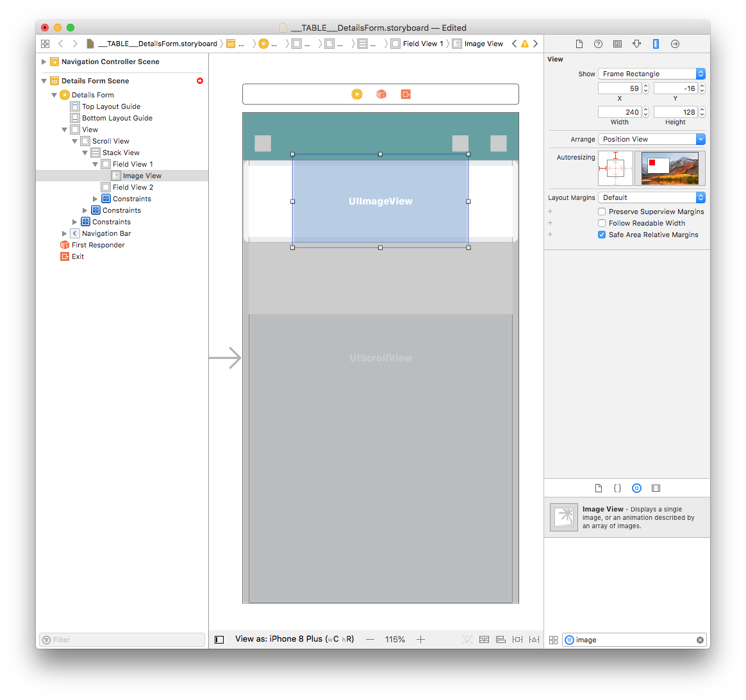Open the Attributes inspector

(x=636, y=44)
